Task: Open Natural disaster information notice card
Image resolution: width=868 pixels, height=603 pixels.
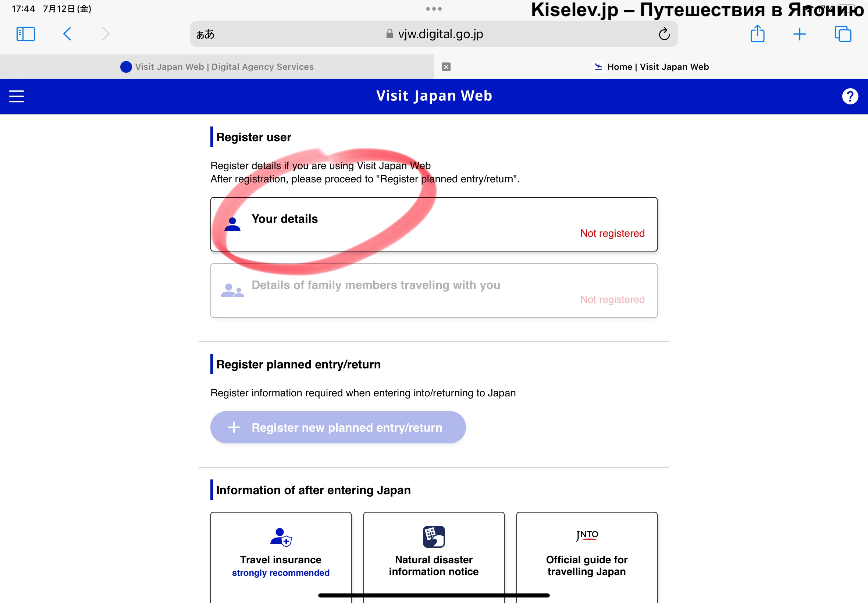Action: (x=433, y=556)
